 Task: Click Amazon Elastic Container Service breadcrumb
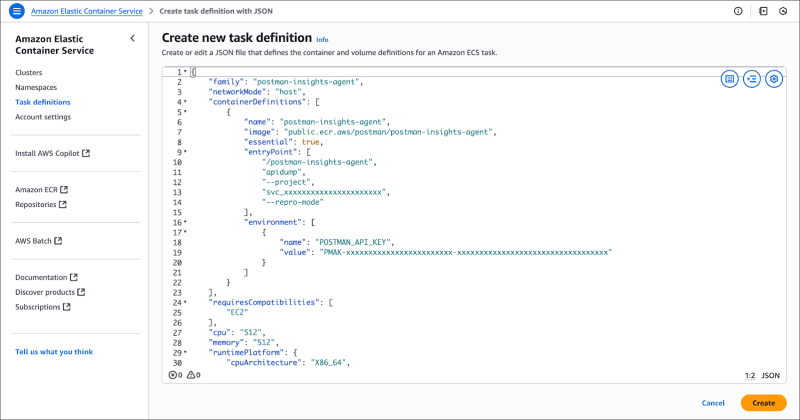click(87, 11)
